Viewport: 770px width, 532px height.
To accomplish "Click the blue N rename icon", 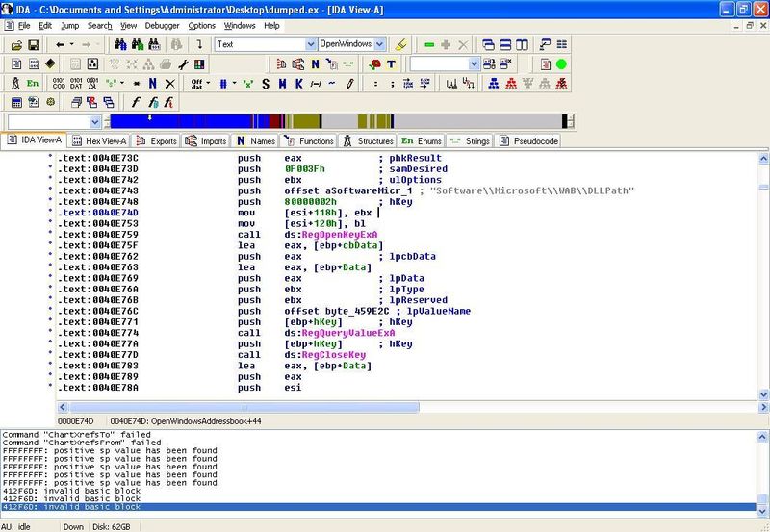I will click(x=153, y=84).
